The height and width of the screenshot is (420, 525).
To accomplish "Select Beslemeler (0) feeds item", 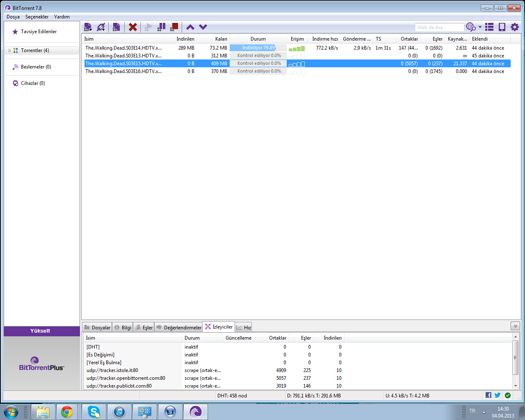I will click(x=36, y=67).
